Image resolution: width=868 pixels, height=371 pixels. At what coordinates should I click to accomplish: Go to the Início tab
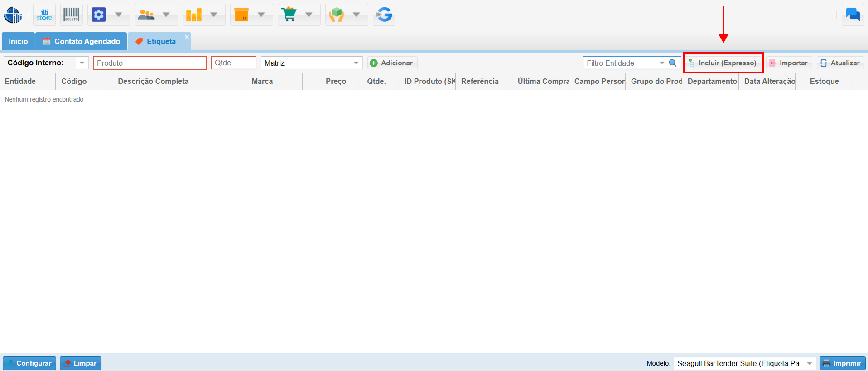(x=18, y=41)
